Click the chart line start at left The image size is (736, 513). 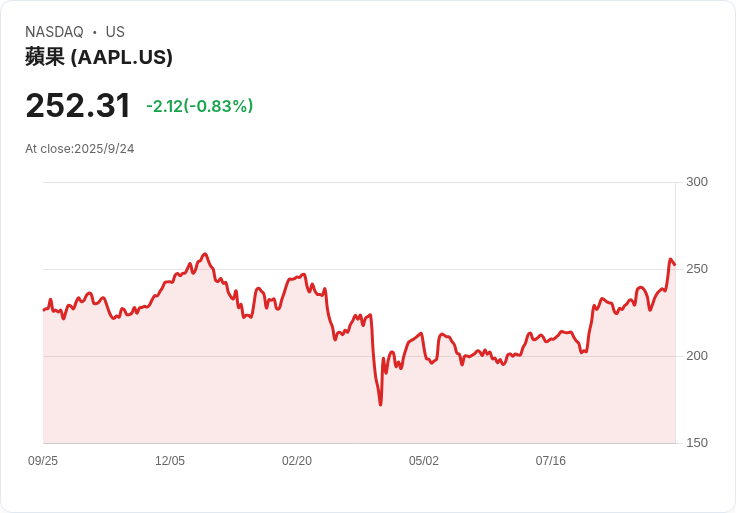click(x=44, y=309)
